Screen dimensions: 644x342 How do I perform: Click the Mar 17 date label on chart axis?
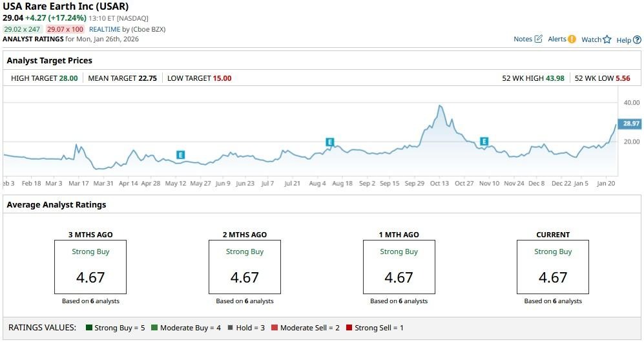coord(78,184)
